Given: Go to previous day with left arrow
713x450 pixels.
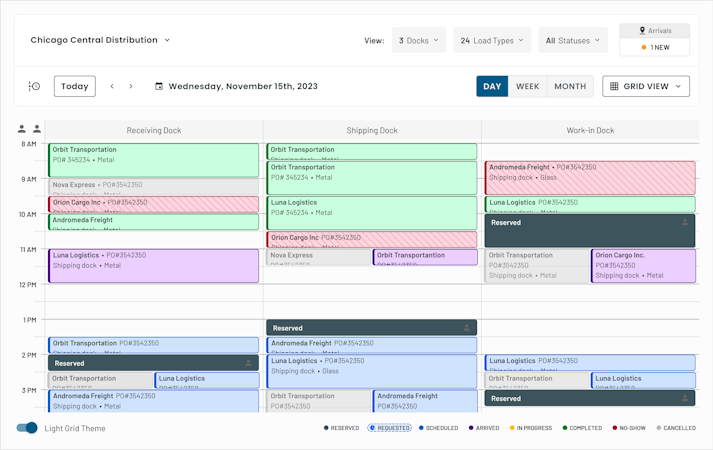Looking at the screenshot, I should 112,86.
